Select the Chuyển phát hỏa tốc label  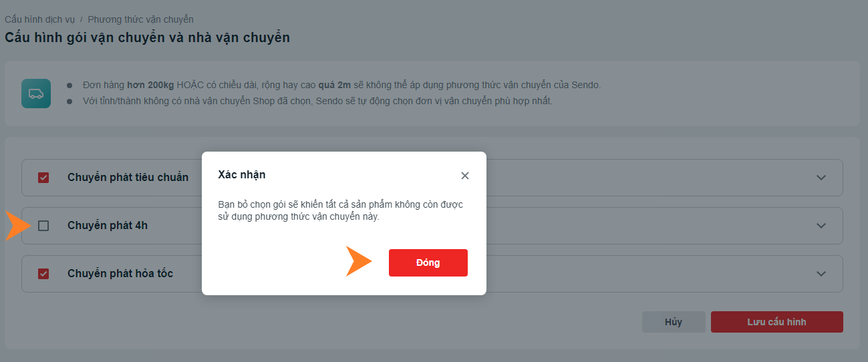point(120,274)
